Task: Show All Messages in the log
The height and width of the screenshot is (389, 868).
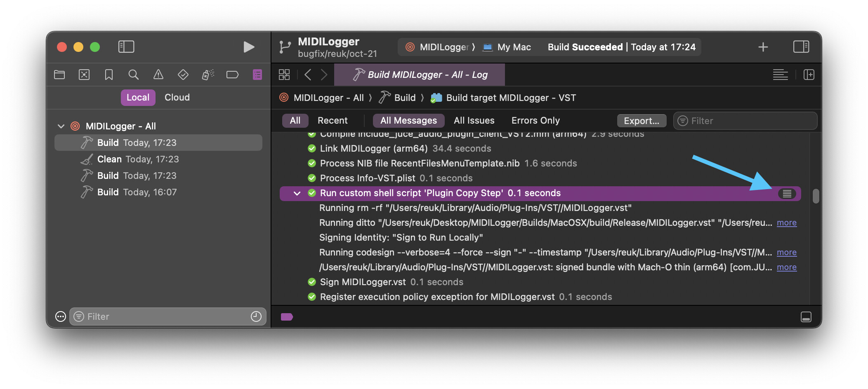Action: tap(408, 121)
